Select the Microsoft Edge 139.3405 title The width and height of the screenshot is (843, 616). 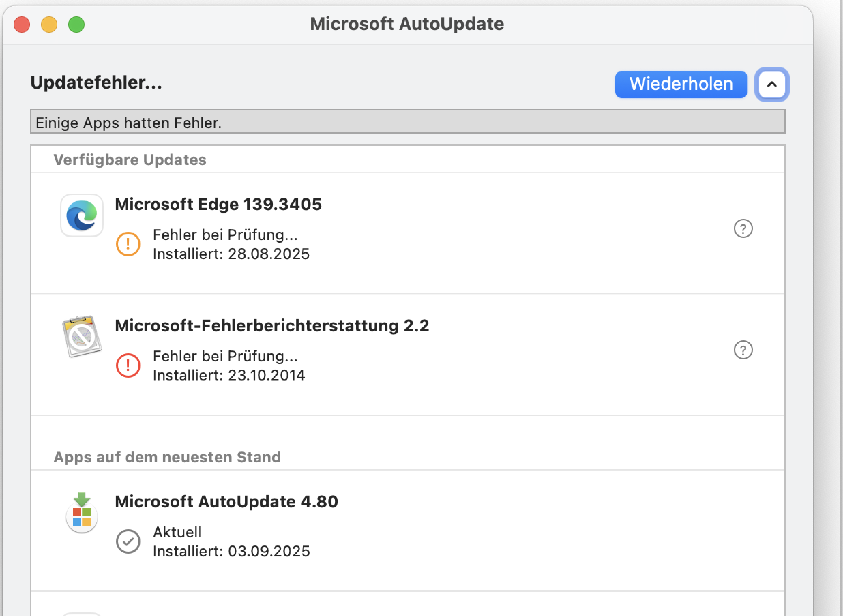pyautogui.click(x=218, y=204)
